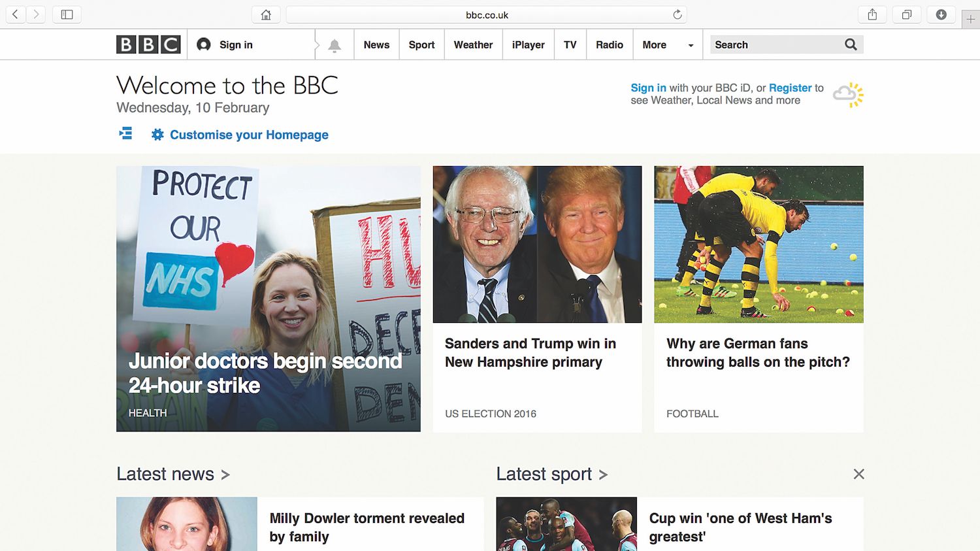
Task: Open the iPlayer menu item
Action: (528, 44)
